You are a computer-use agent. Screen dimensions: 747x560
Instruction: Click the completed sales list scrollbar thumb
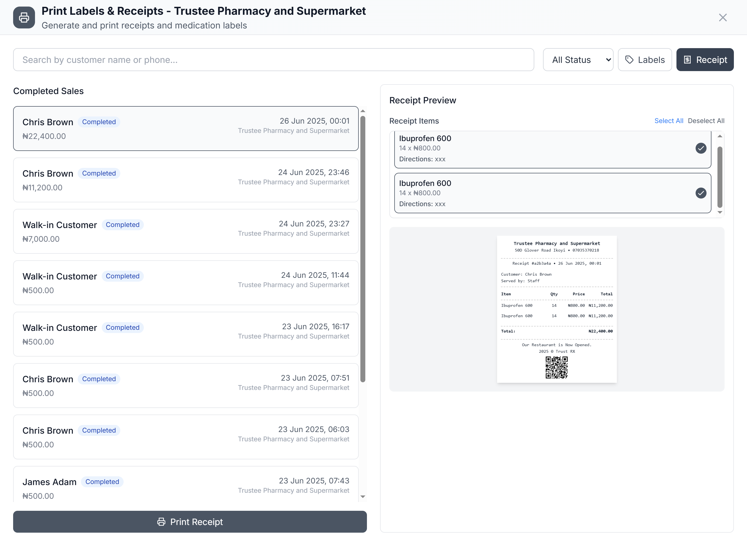[363, 249]
